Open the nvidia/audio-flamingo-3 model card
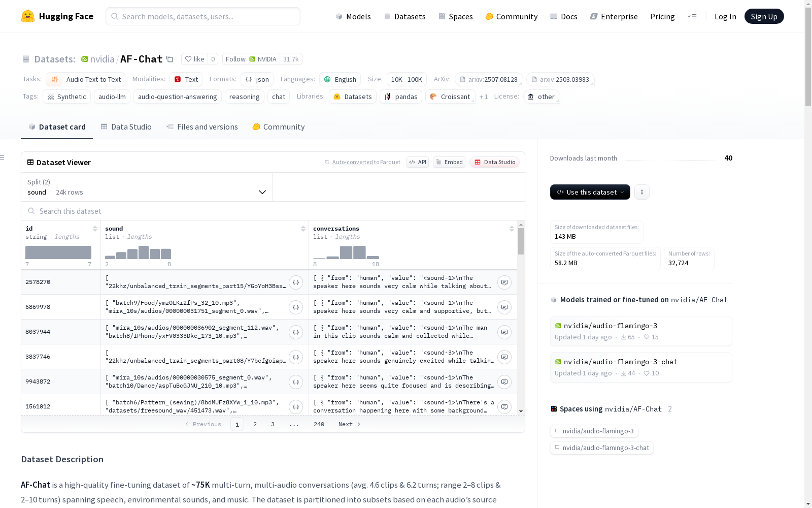812x508 pixels. click(641, 331)
